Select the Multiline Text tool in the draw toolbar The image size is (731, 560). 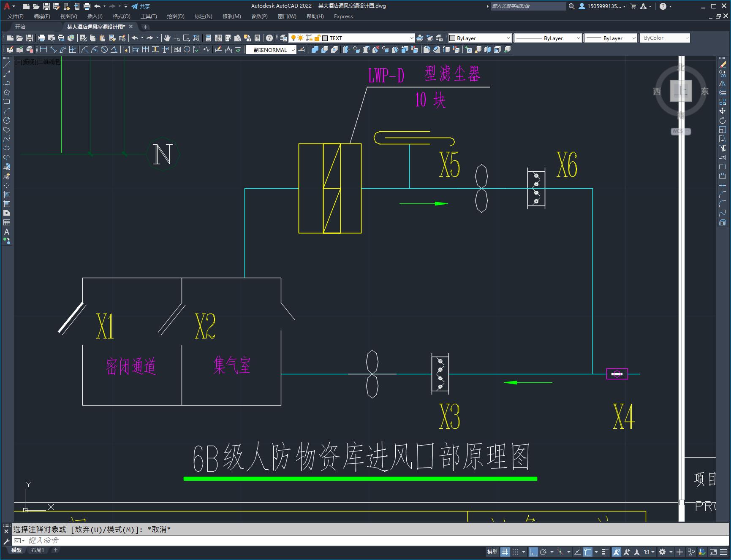click(7, 232)
